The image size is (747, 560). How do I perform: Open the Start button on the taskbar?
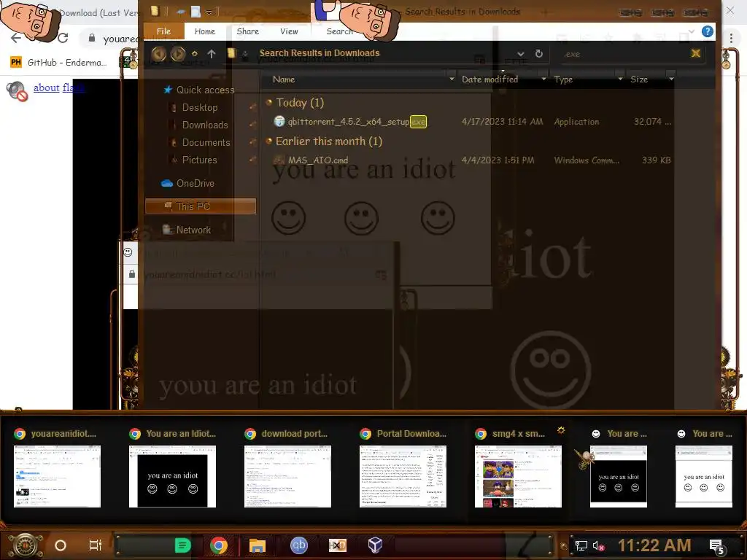coord(25,545)
